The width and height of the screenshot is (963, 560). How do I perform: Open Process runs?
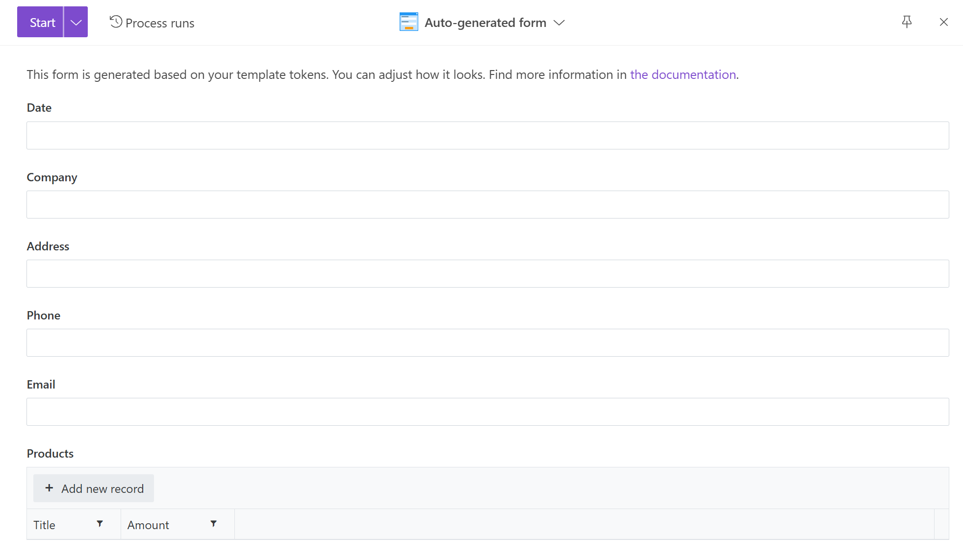pos(159,23)
